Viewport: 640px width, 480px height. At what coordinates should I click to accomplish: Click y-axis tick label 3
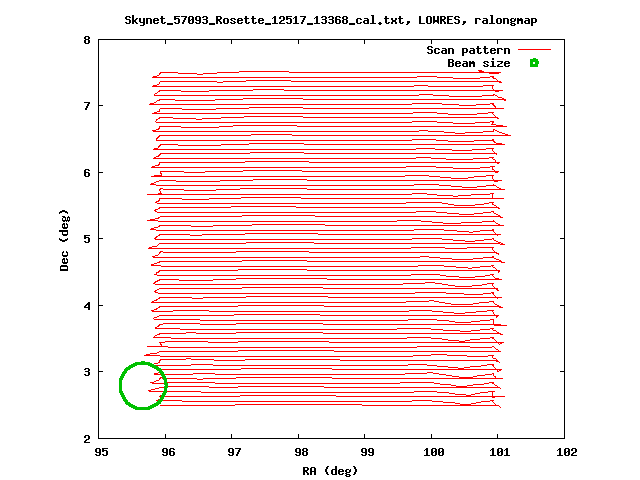point(87,372)
